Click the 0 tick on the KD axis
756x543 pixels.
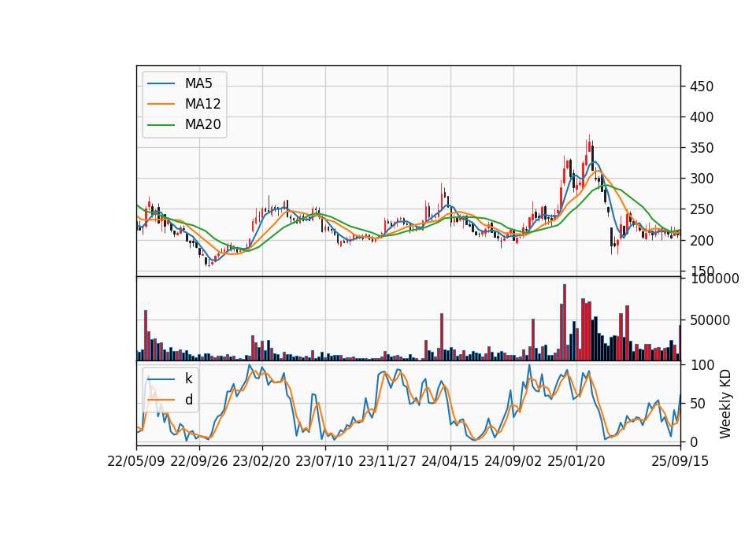[x=694, y=441]
